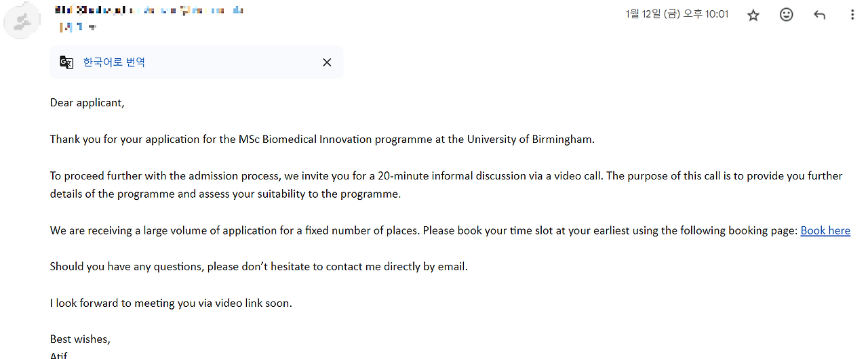Click the paragraph mentioning MSc Biomedical Innovation
Viewport: 868px width, 359px height.
[321, 140]
